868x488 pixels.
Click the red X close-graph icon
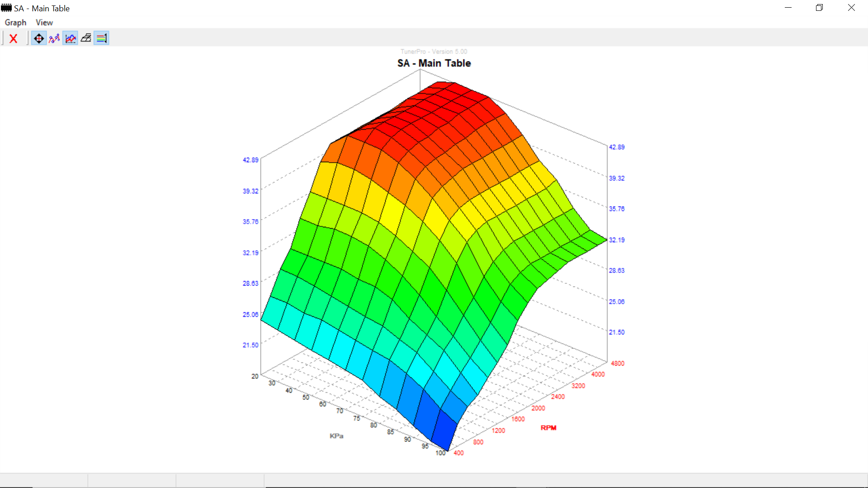(x=14, y=38)
